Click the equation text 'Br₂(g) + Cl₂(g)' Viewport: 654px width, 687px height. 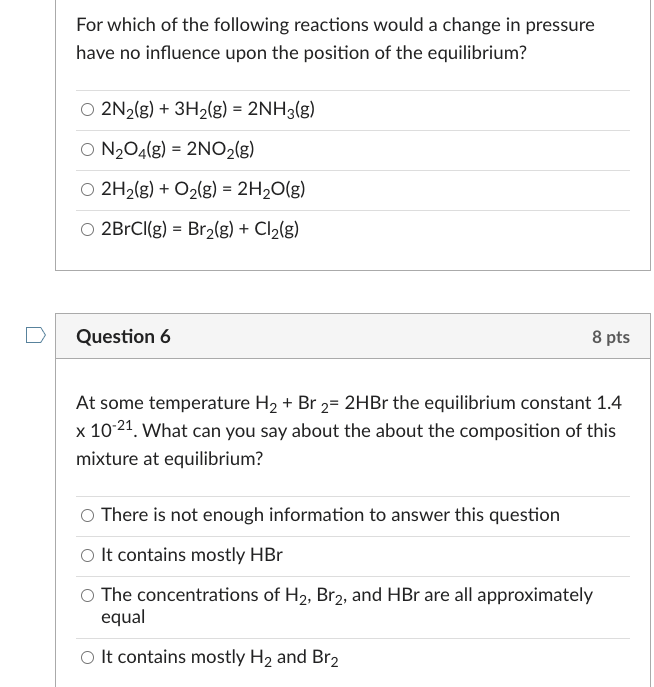click(243, 229)
